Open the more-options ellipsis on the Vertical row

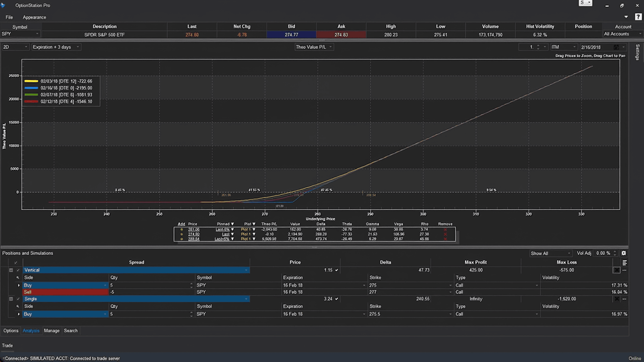[x=624, y=270]
